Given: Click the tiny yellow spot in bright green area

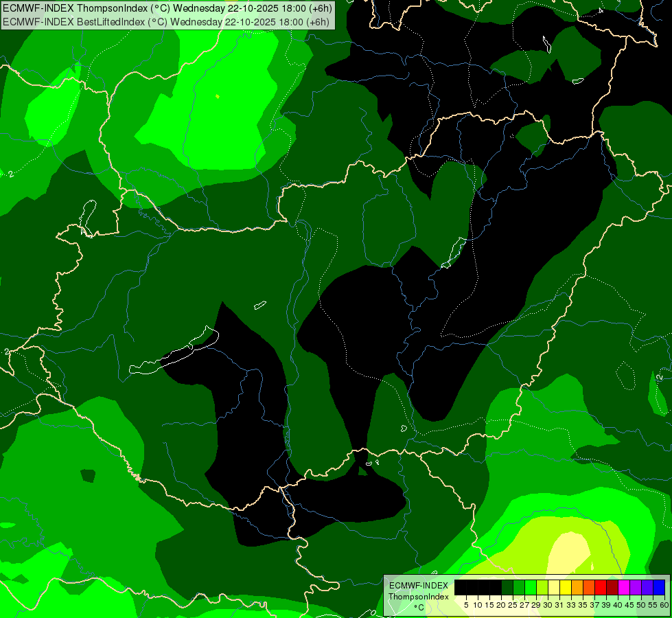Looking at the screenshot, I should tap(218, 97).
